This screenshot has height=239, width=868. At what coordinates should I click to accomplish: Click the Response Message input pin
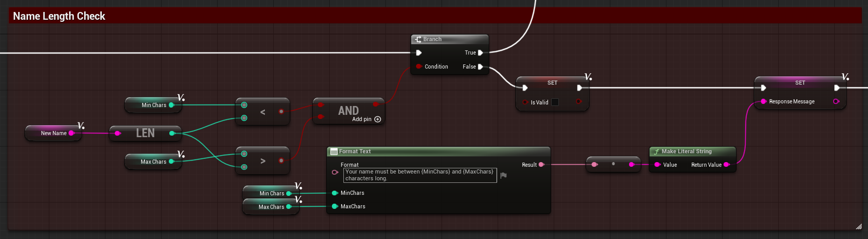coord(764,101)
